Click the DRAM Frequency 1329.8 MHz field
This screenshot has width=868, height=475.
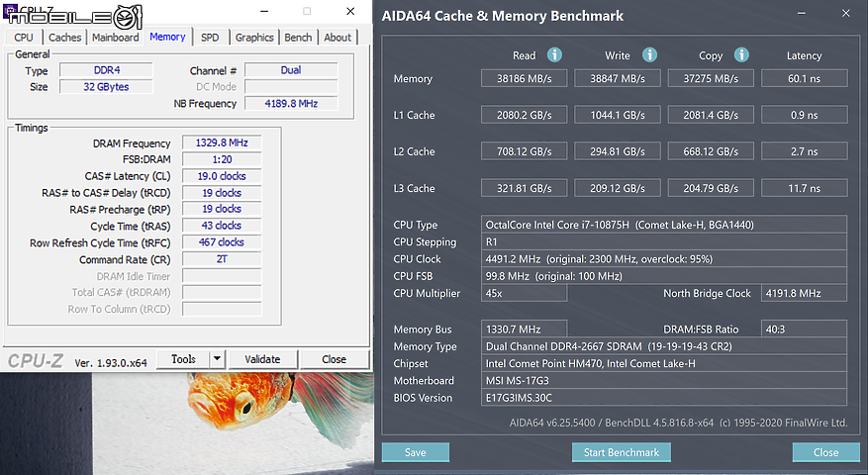222,142
